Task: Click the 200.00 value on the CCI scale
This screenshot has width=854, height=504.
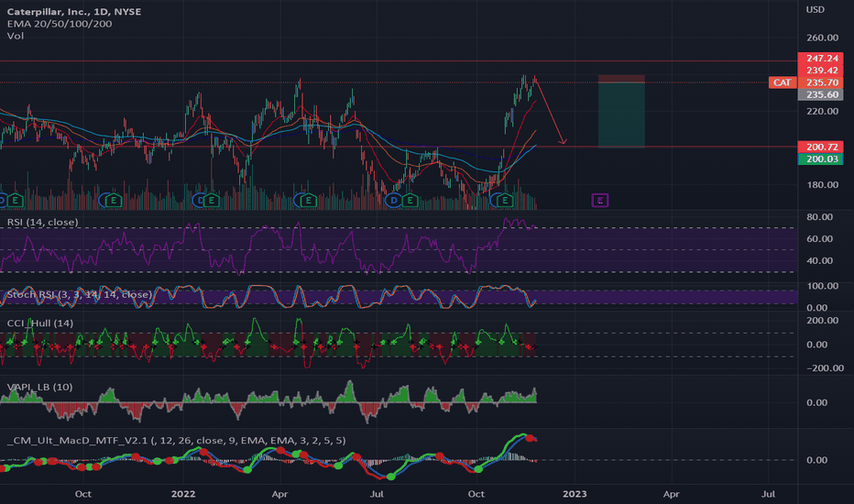Action: (823, 321)
